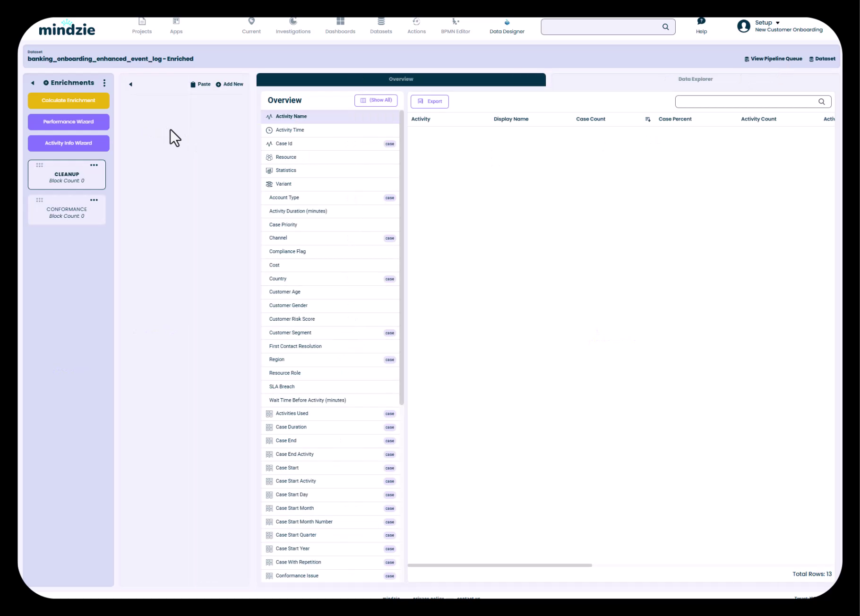Click the Add New plus icon

pyautogui.click(x=218, y=85)
